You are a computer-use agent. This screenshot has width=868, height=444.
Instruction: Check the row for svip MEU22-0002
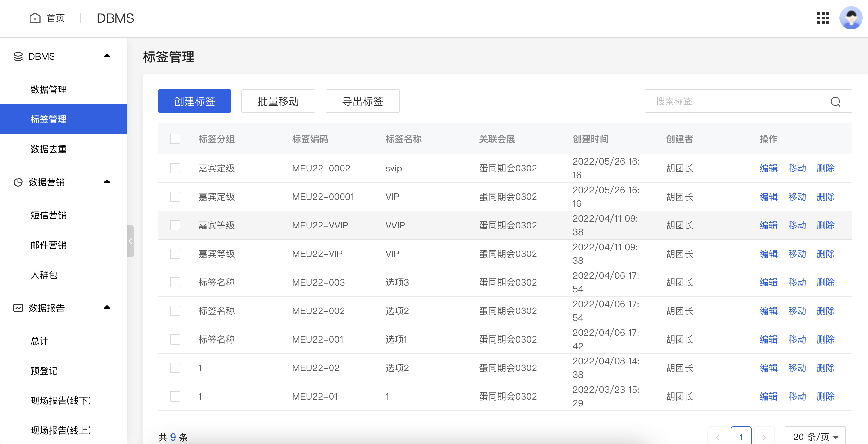(175, 168)
